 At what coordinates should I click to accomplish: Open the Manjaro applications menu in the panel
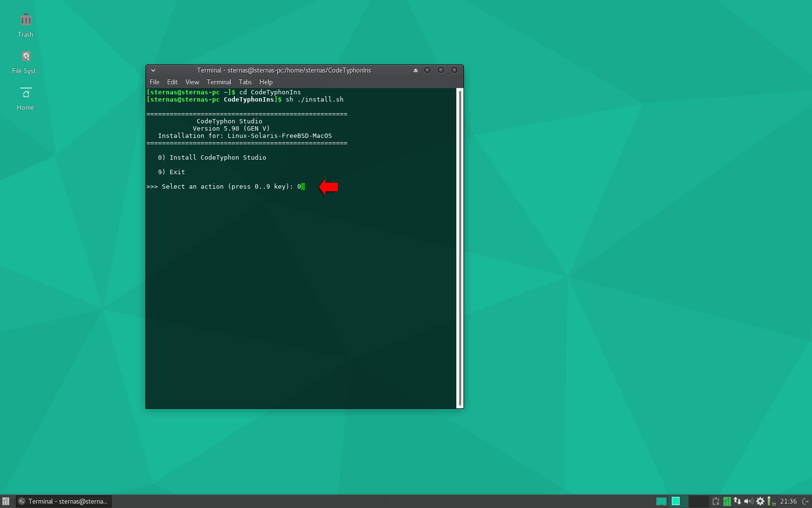(x=6, y=501)
